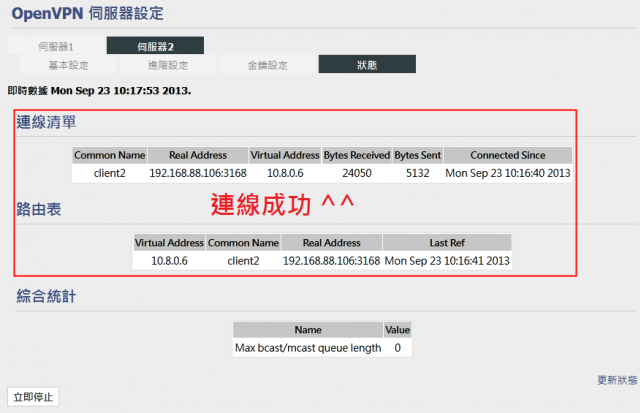
Task: Click the Name column header in statistics
Action: point(308,330)
